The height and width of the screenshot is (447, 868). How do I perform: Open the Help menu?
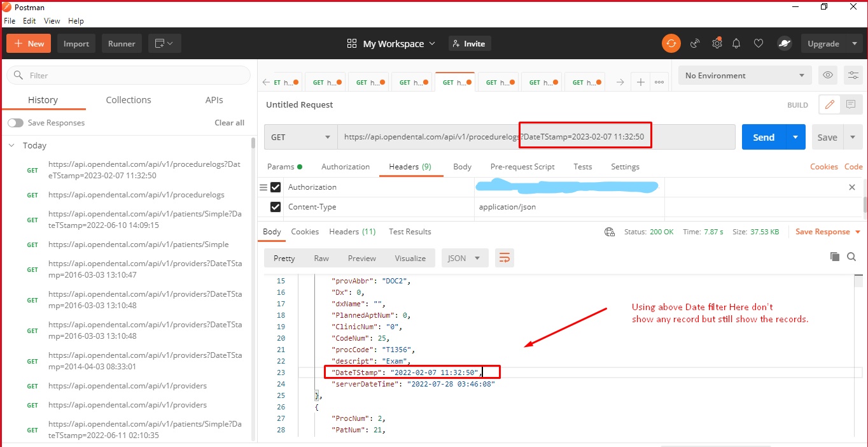[x=76, y=21]
